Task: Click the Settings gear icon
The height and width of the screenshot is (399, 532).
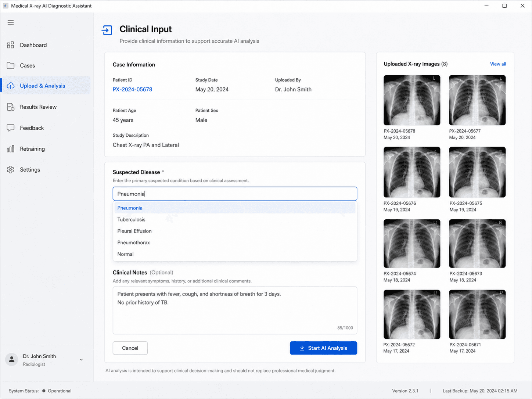Action: tap(11, 169)
